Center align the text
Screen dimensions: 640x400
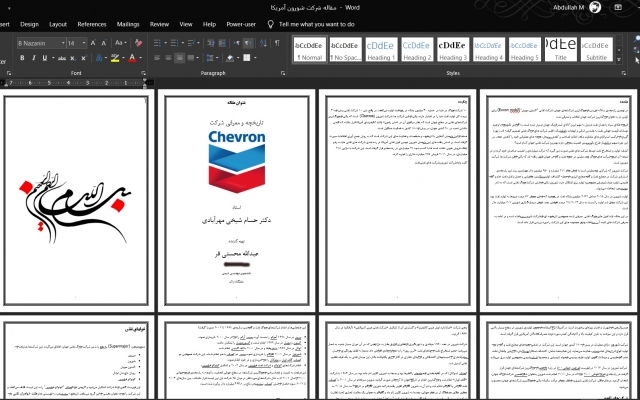click(168, 58)
